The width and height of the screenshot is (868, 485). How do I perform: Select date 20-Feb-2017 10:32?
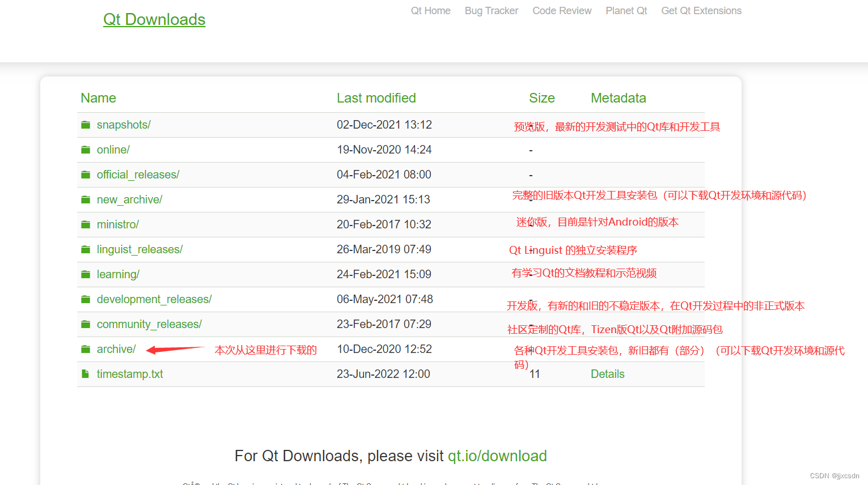(384, 224)
